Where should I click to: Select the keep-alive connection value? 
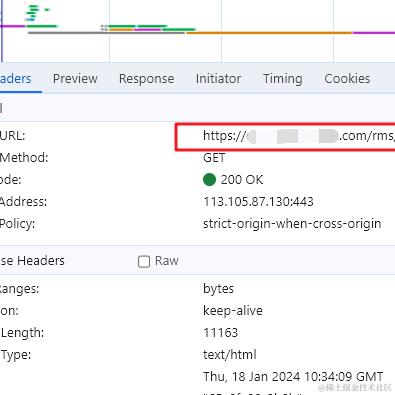[233, 311]
